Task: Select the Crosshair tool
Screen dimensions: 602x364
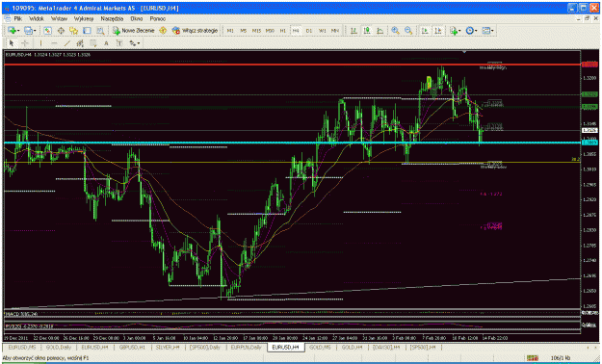Action: pyautogui.click(x=25, y=43)
